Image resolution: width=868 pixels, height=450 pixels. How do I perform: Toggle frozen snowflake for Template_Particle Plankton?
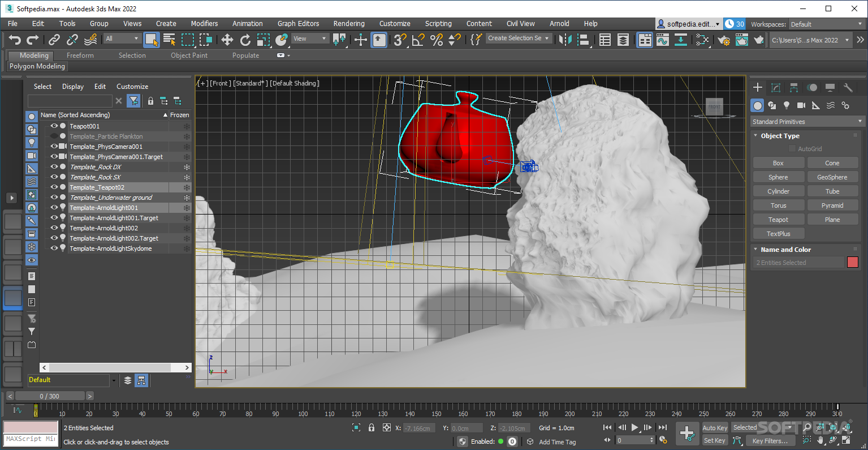187,136
